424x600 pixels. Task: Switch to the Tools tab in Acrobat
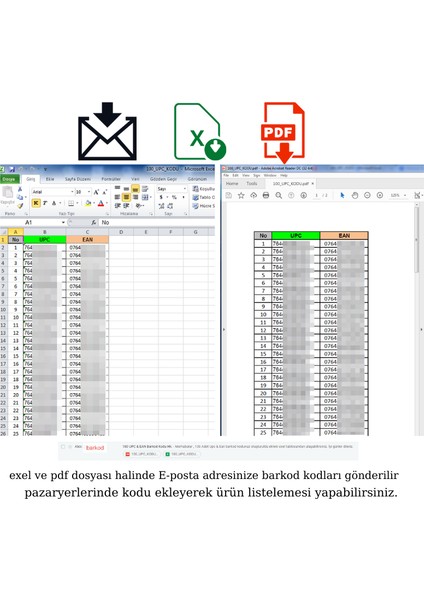pyautogui.click(x=252, y=184)
